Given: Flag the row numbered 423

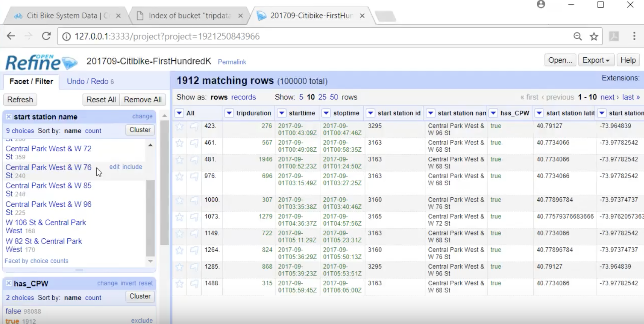Looking at the screenshot, I should pyautogui.click(x=194, y=126).
